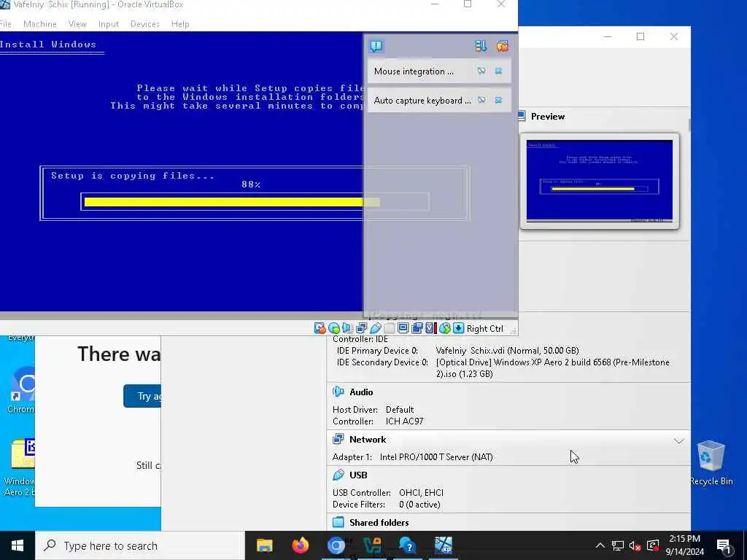This screenshot has height=560, width=747.
Task: Click the CPU virtualization status icon
Action: click(430, 328)
